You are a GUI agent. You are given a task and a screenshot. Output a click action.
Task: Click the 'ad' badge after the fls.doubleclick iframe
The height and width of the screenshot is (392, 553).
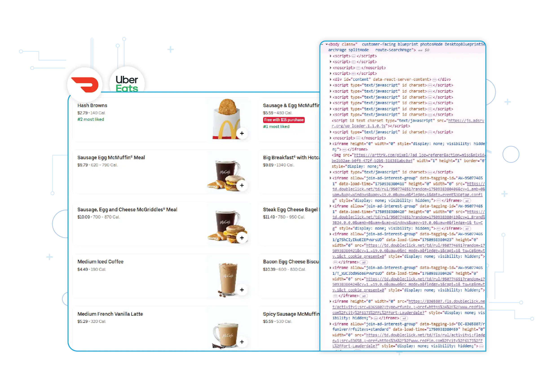(x=404, y=318)
